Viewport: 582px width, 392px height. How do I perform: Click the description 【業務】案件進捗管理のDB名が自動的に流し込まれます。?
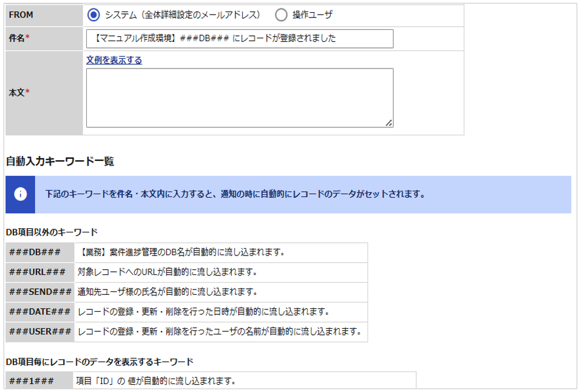click(x=181, y=252)
